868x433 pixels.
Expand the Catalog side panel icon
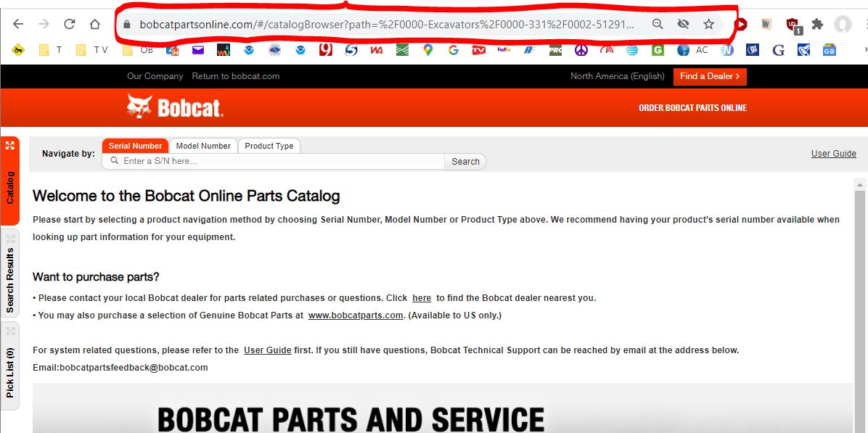(x=10, y=146)
